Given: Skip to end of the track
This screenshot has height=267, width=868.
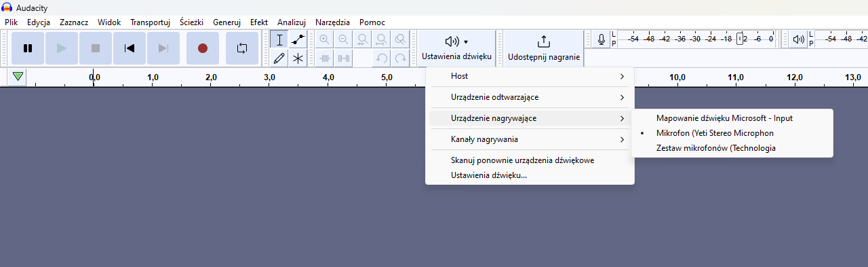Looking at the screenshot, I should (x=163, y=48).
